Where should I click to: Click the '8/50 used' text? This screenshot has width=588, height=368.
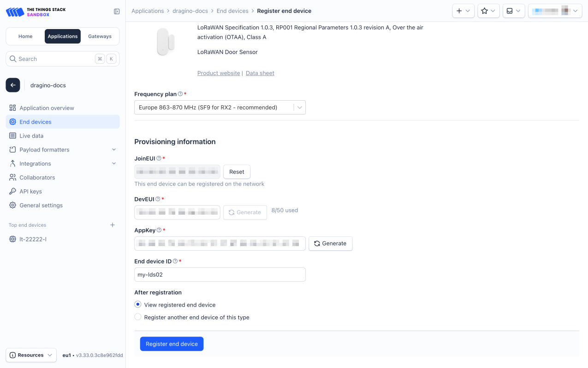point(285,210)
